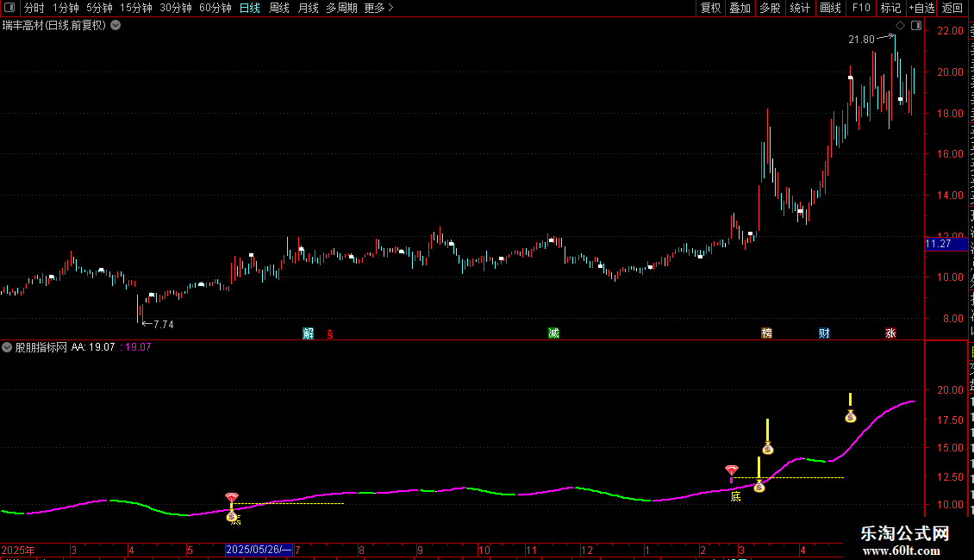
Task: Click the money bag icon near 15.00 level
Action: (x=768, y=448)
